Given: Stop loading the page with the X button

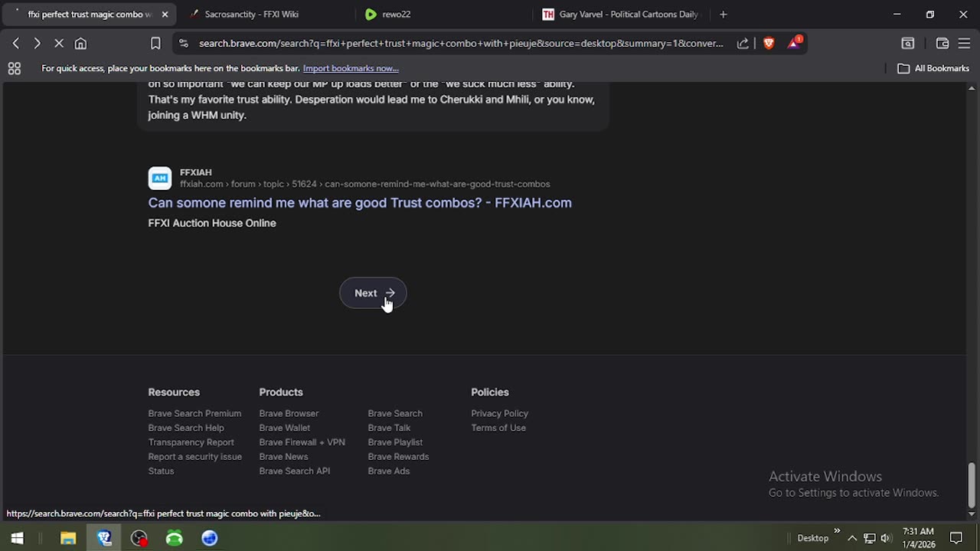Looking at the screenshot, I should [x=59, y=44].
